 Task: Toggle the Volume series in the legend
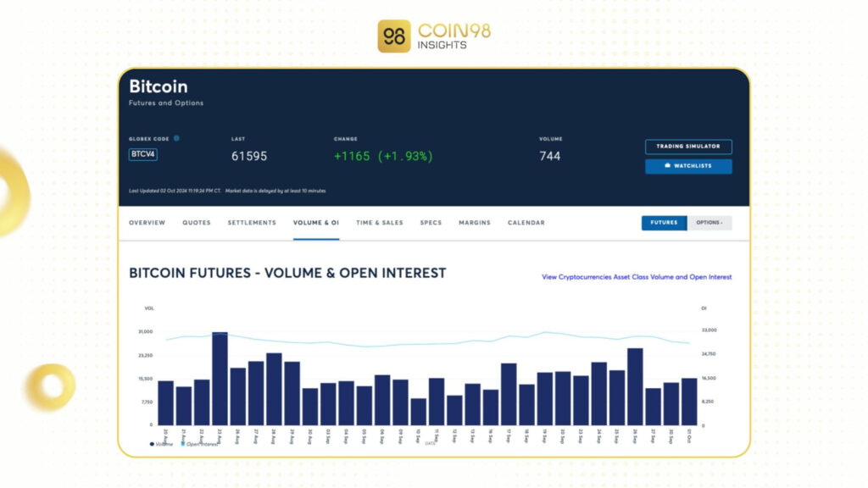coord(161,446)
